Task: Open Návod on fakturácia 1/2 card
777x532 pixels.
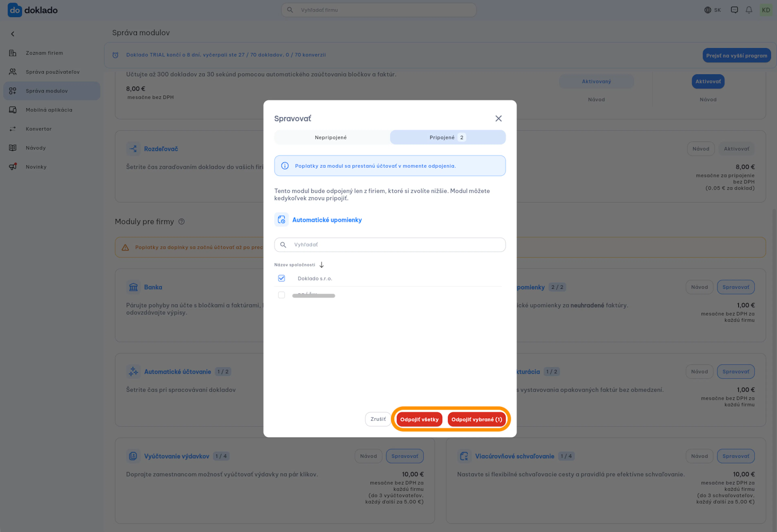Action: tap(700, 372)
